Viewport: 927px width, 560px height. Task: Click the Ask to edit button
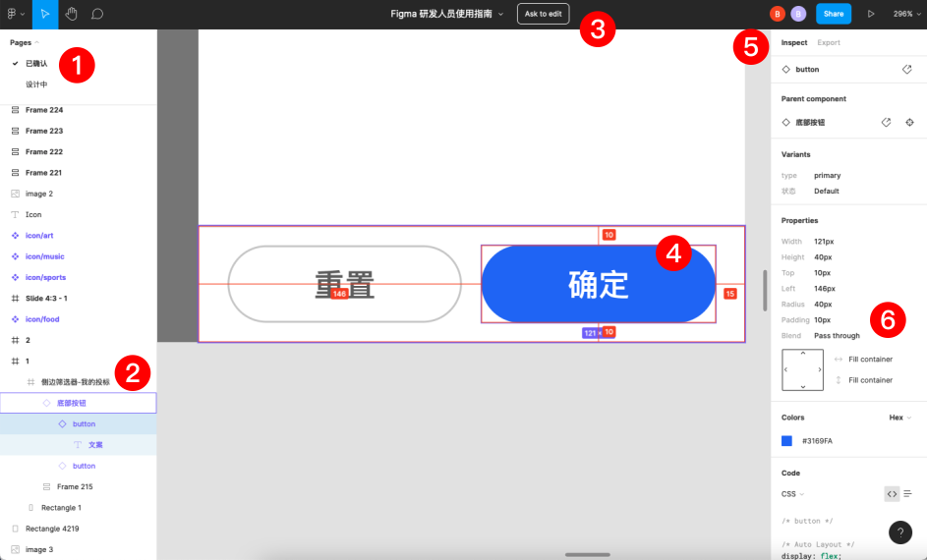click(x=544, y=14)
